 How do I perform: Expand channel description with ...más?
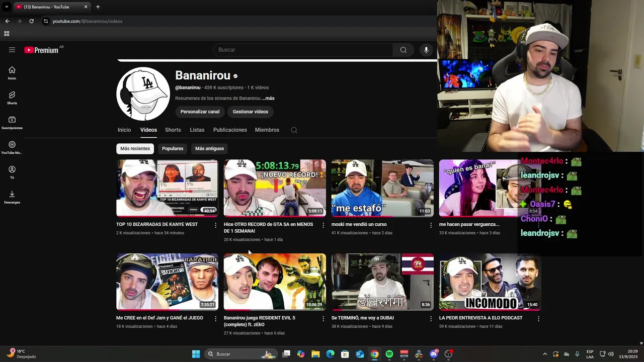click(268, 99)
